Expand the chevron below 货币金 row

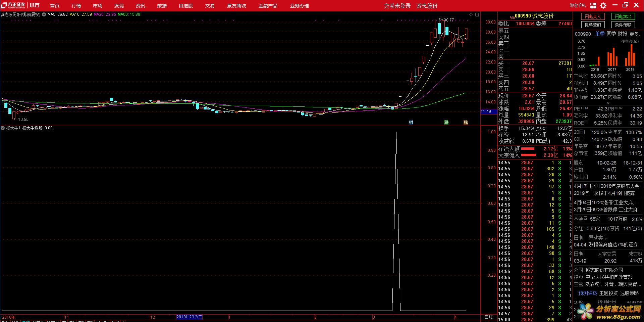(x=608, y=103)
